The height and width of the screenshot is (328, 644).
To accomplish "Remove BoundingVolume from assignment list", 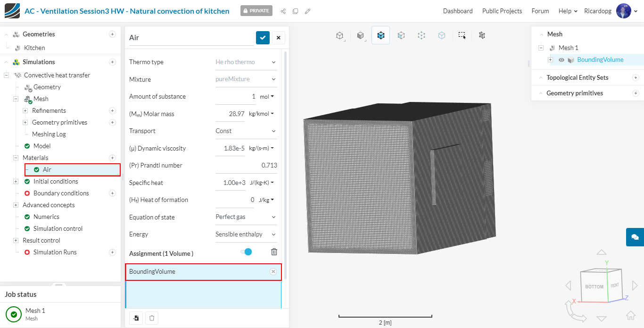I will click(x=273, y=272).
